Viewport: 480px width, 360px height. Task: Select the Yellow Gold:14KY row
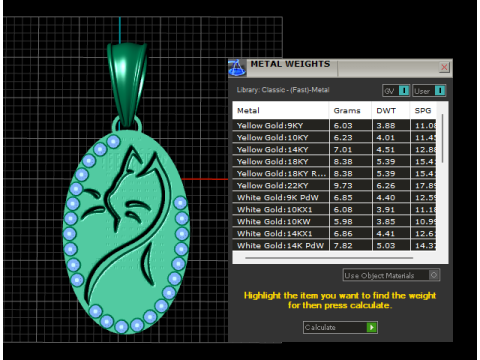click(x=334, y=150)
